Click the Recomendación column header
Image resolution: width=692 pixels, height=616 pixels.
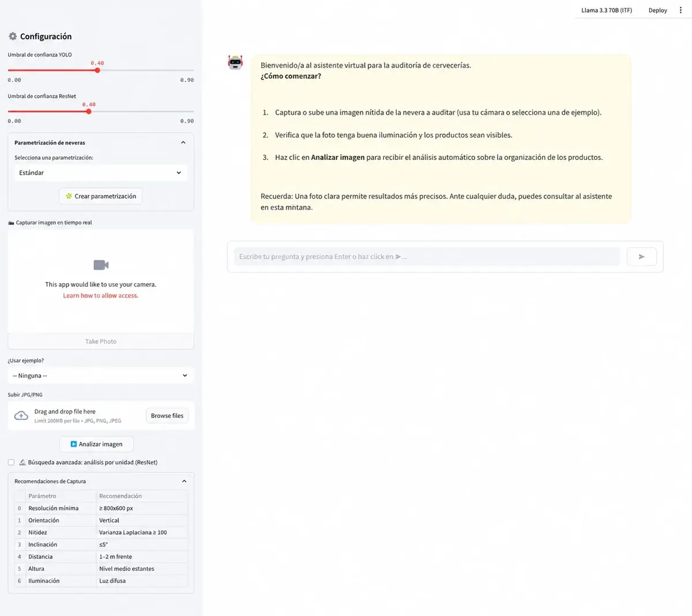[142, 496]
